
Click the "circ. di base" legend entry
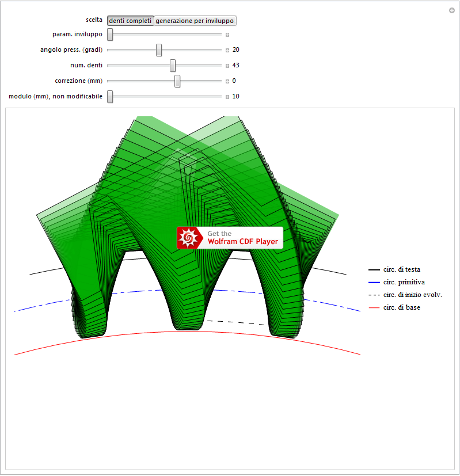click(394, 307)
